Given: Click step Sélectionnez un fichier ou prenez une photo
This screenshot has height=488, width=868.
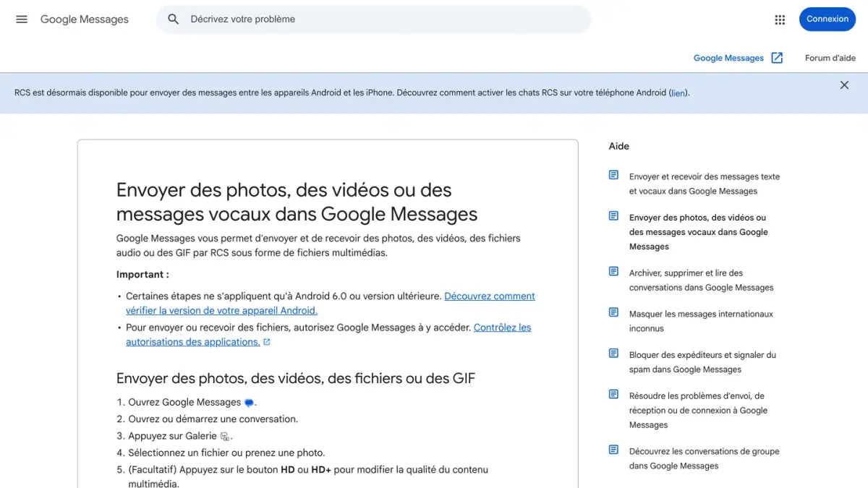Looking at the screenshot, I should (226, 453).
